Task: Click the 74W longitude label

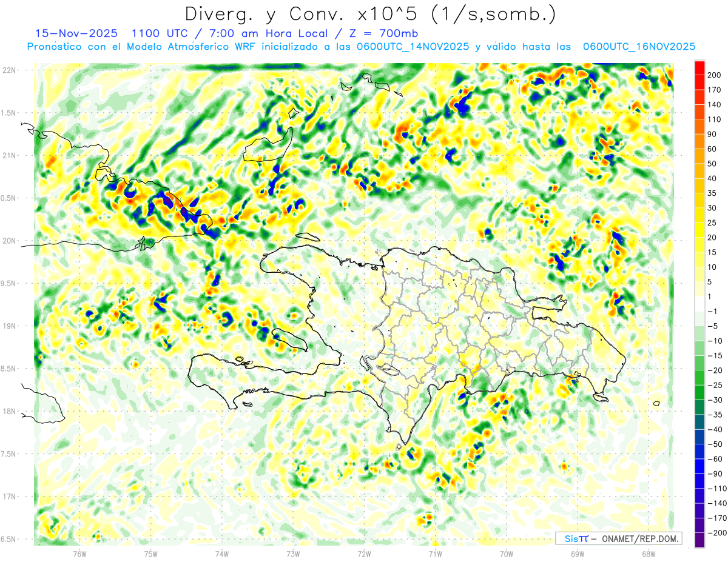Action: (x=222, y=553)
